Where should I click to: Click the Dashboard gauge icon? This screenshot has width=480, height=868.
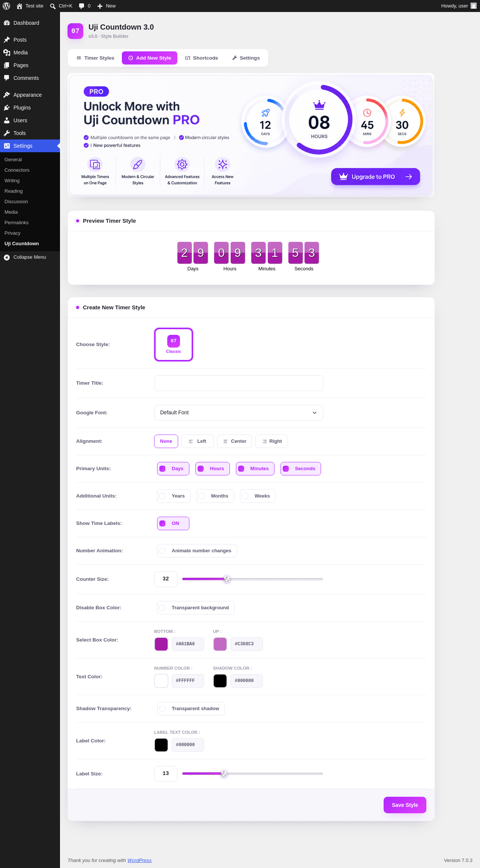click(x=7, y=23)
